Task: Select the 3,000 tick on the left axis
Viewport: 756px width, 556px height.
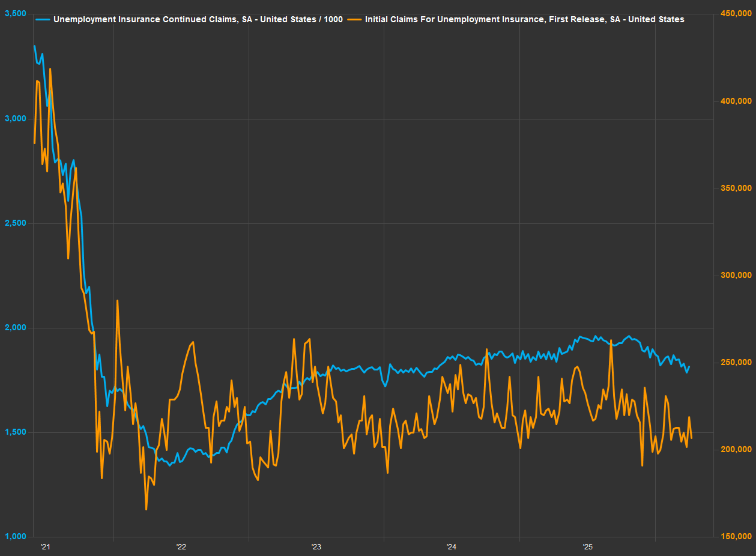Action: pos(16,118)
